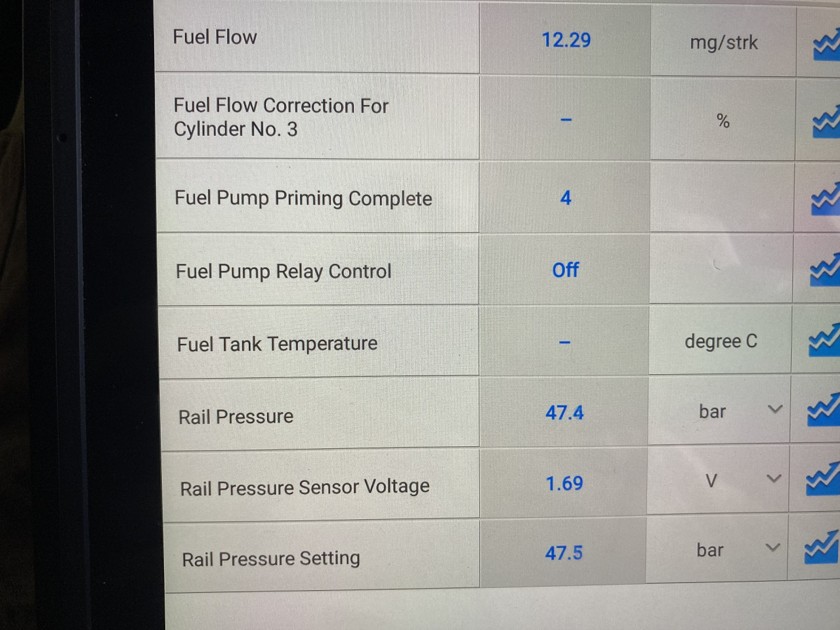Click the Rail Pressure Setting value 47.5
This screenshot has height=630, width=840.
tap(564, 553)
